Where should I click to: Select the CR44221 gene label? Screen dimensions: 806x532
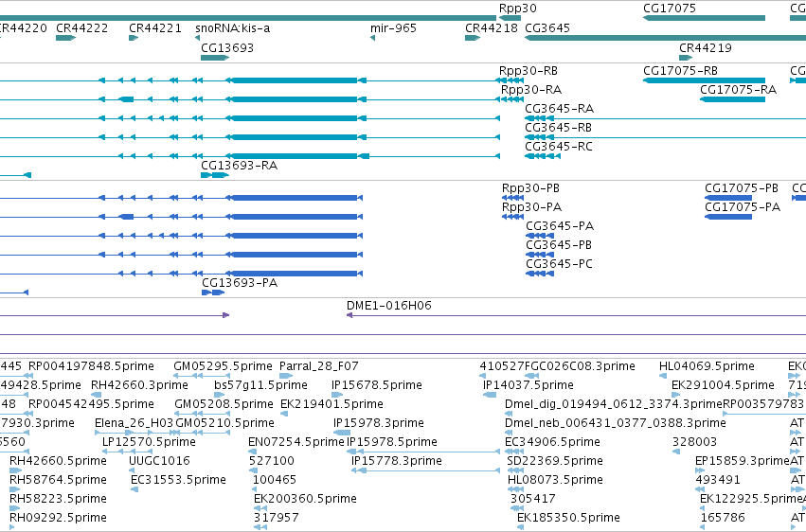(x=155, y=27)
